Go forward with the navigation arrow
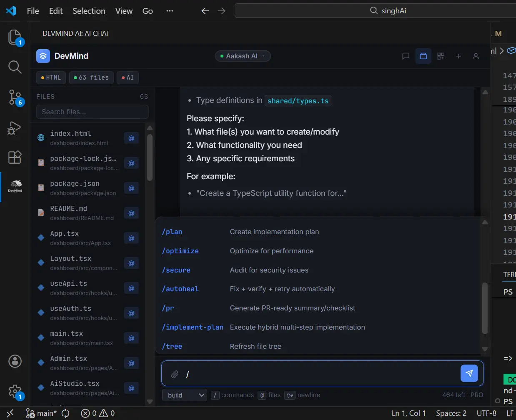The width and height of the screenshot is (516, 420). pyautogui.click(x=222, y=11)
